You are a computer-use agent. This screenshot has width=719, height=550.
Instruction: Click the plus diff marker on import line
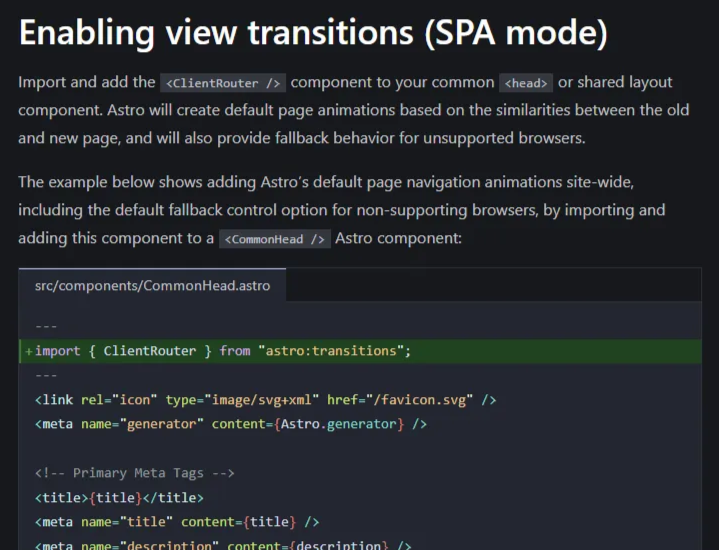[x=28, y=351]
